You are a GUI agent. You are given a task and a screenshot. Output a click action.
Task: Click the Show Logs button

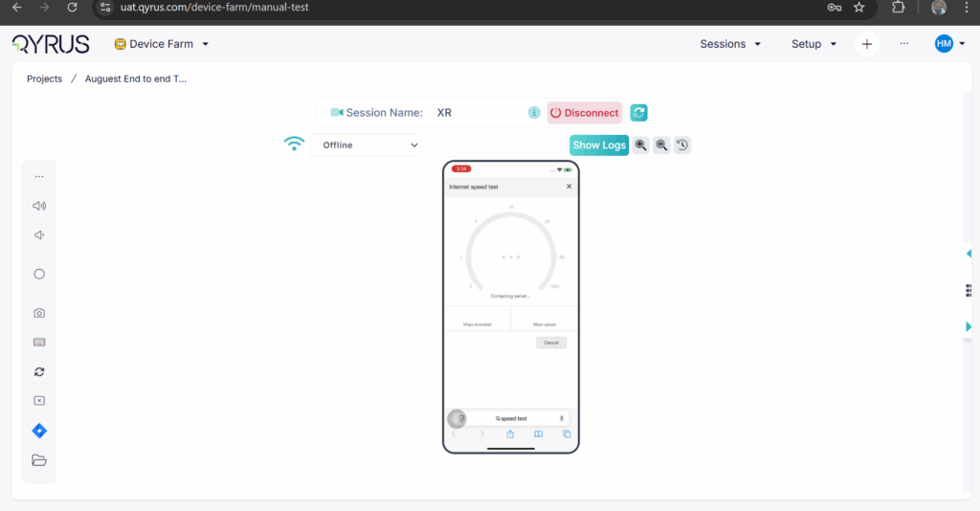(599, 145)
